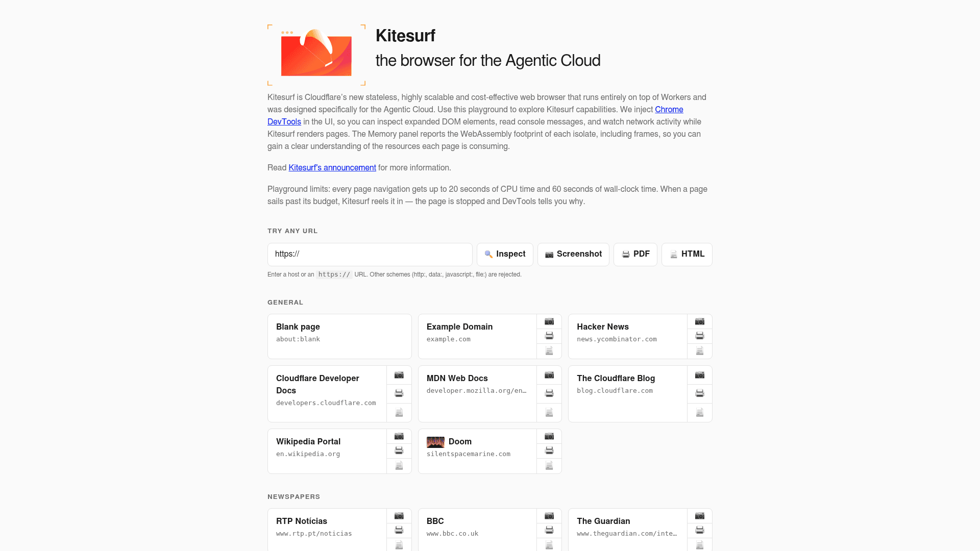Open The Guardian card title
The width and height of the screenshot is (980, 551).
click(603, 521)
